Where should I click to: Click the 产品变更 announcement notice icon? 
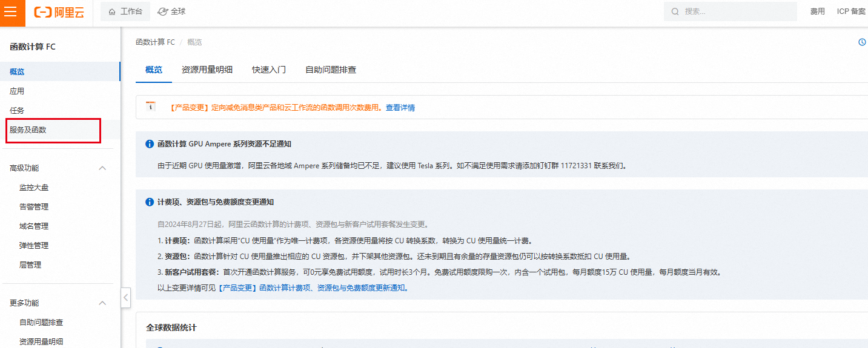(151, 107)
